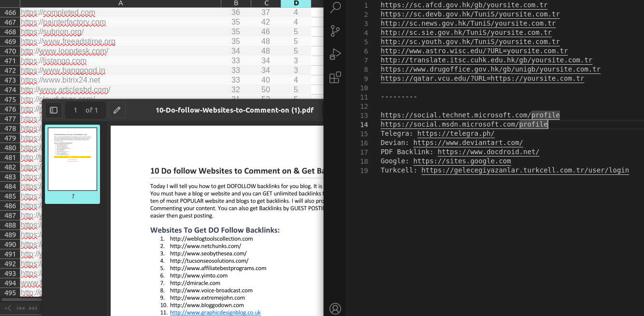Select row header 466
The width and height of the screenshot is (644, 316).
click(10, 13)
